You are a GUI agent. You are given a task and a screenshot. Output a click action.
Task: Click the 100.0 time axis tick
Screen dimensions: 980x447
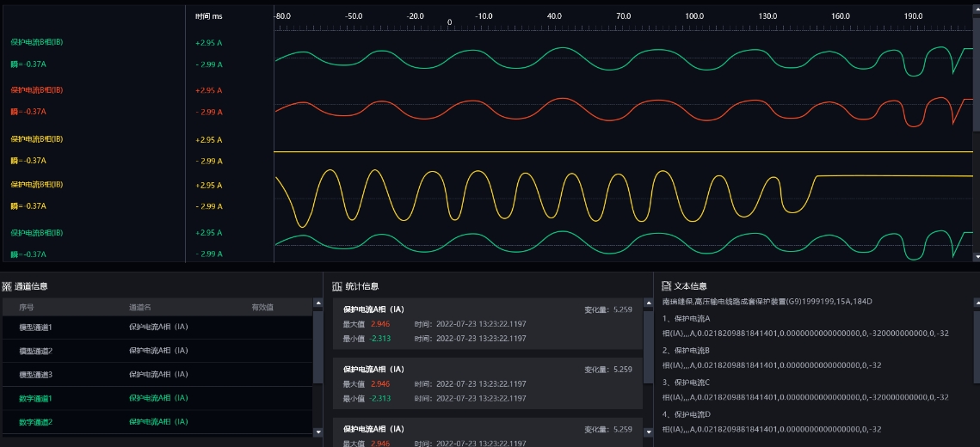tap(694, 16)
